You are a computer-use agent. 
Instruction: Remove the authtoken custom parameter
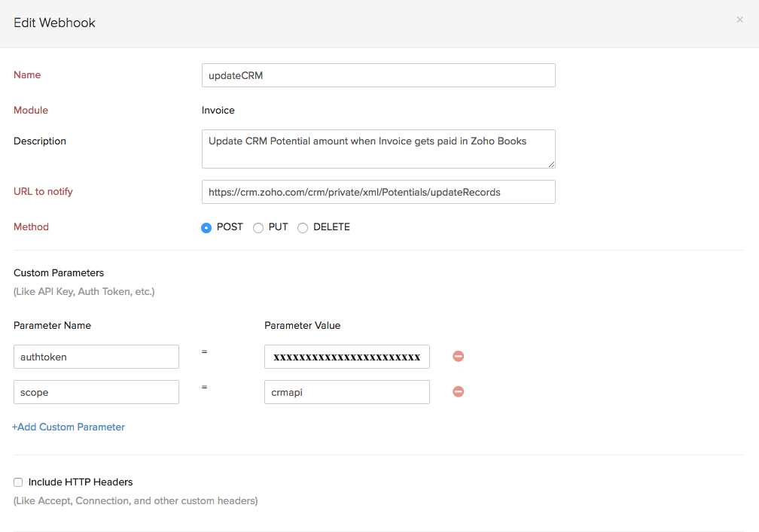(x=458, y=356)
